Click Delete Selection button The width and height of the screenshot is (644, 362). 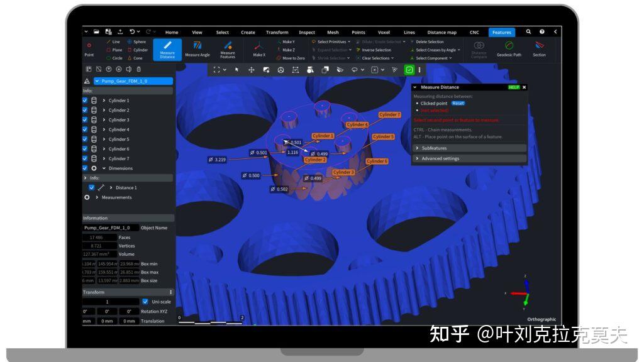point(427,42)
